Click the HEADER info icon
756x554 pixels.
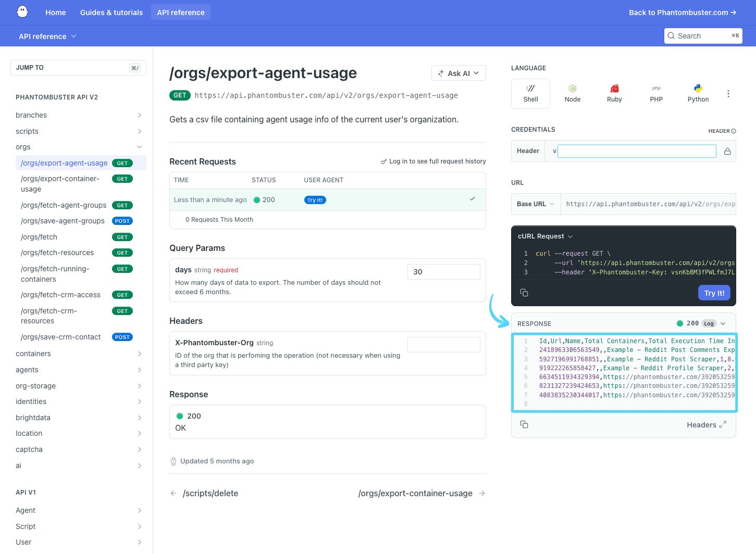pos(734,131)
